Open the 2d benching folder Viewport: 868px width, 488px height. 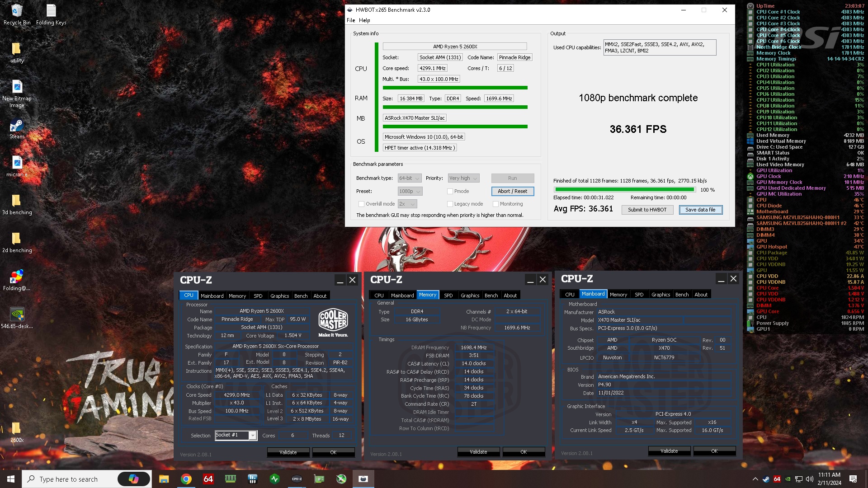17,243
